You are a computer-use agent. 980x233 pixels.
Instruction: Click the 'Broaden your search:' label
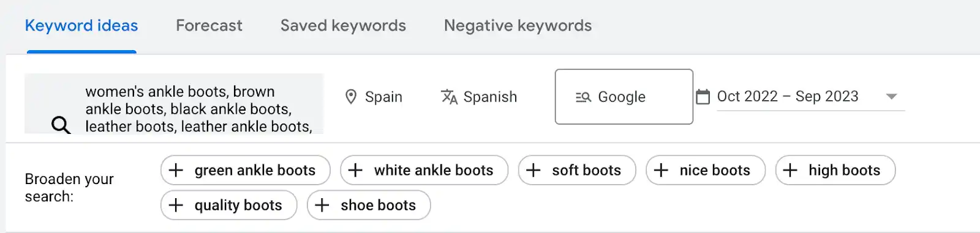point(69,188)
